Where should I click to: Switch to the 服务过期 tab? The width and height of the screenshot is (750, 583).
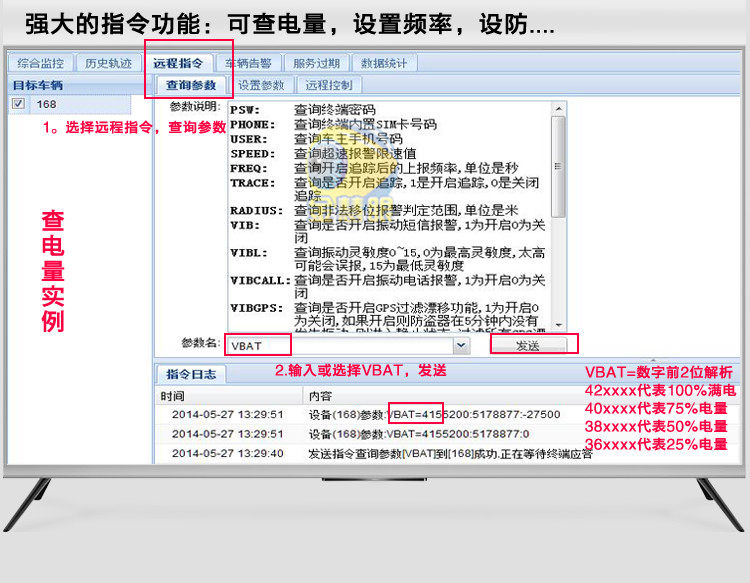click(x=317, y=63)
